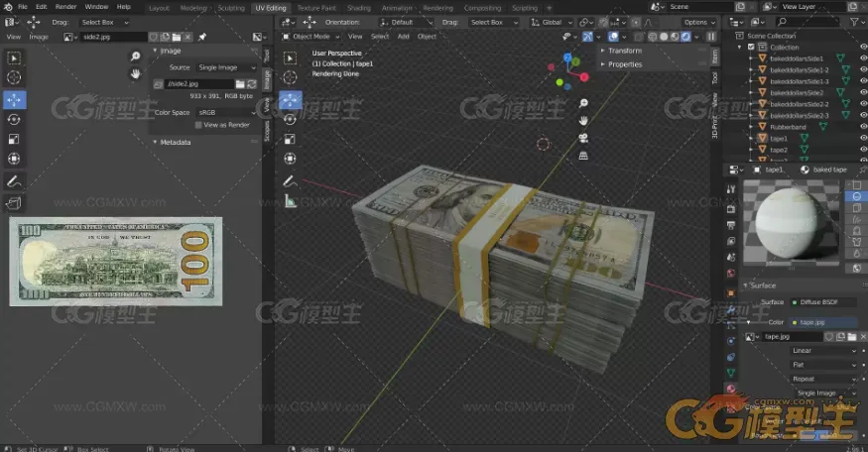Toggle viewport overlays button
This screenshot has width=868, height=452.
tap(613, 37)
